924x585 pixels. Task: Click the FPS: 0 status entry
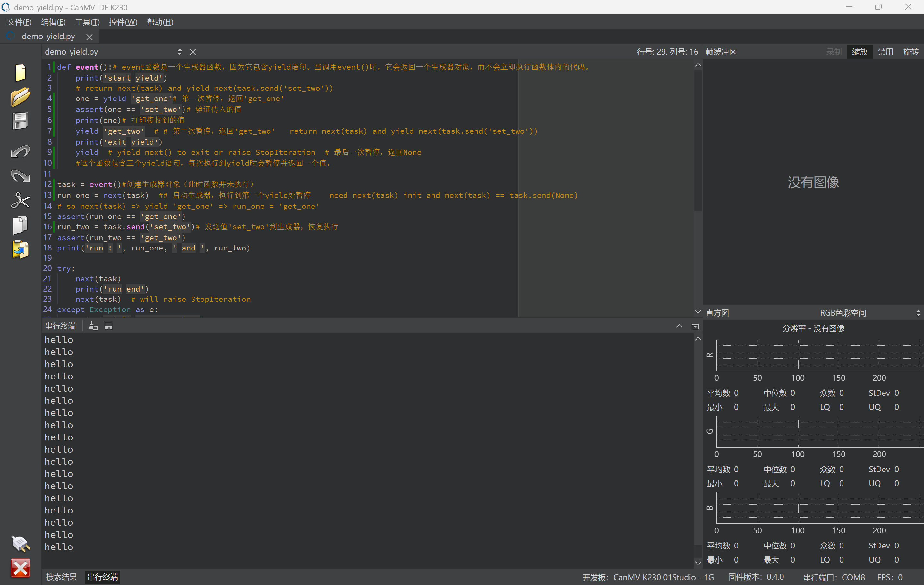coord(889,577)
